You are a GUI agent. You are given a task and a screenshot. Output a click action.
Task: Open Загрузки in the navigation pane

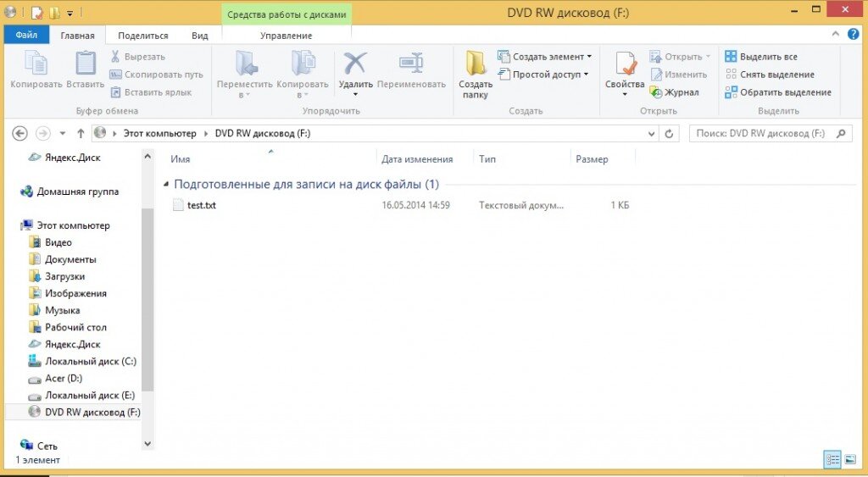[x=57, y=276]
